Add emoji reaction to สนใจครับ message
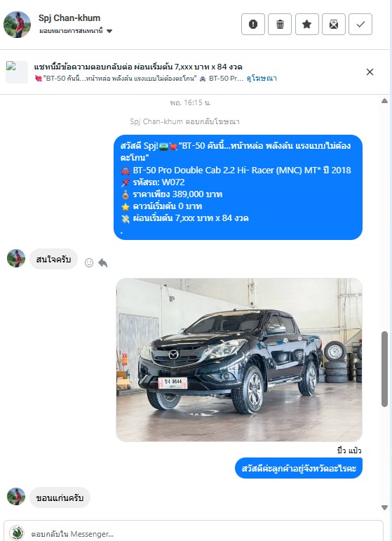392x541 pixels. (x=89, y=263)
